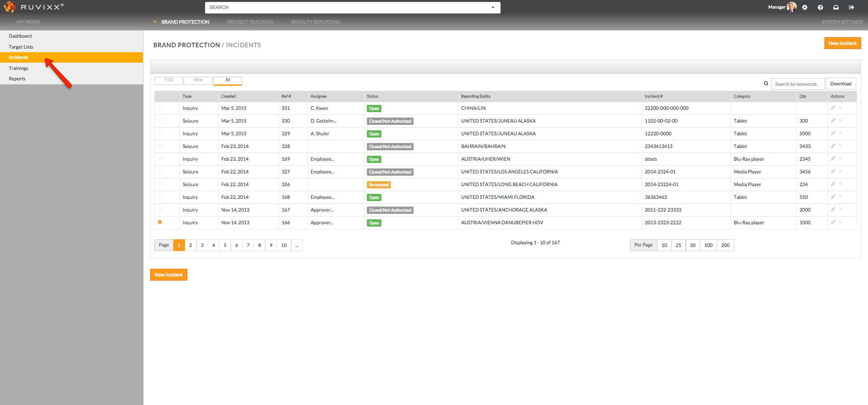The image size is (868, 405).
Task: Expand the top search bar dropdown arrow
Action: click(493, 8)
